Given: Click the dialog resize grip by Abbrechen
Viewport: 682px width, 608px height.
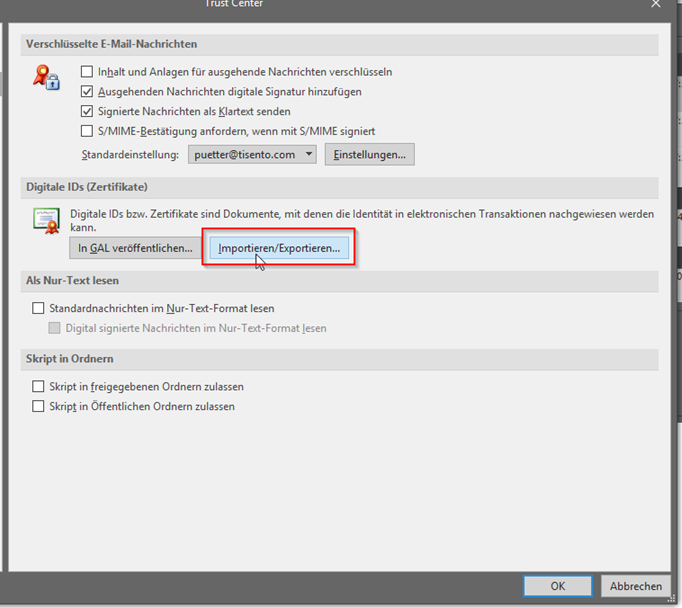Looking at the screenshot, I should [x=672, y=599].
